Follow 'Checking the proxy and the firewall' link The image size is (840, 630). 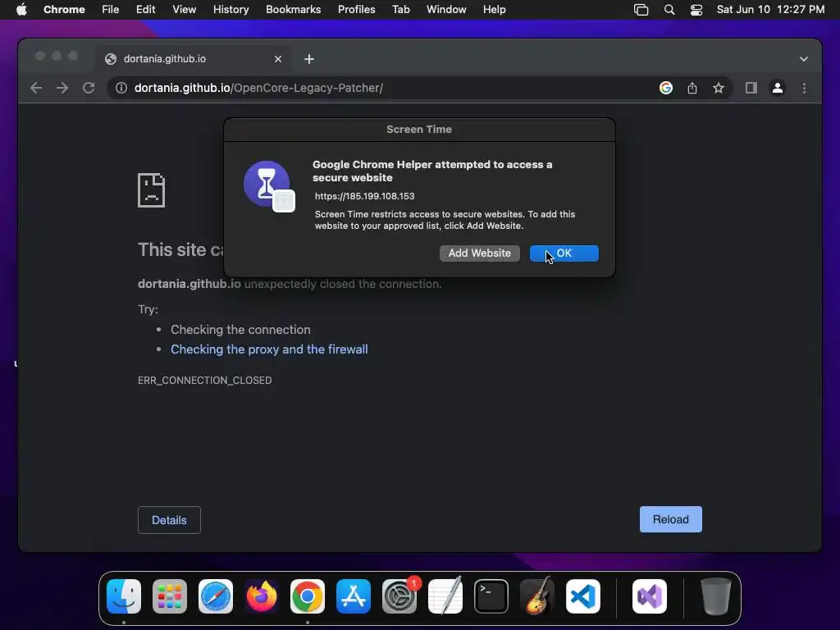tap(269, 349)
